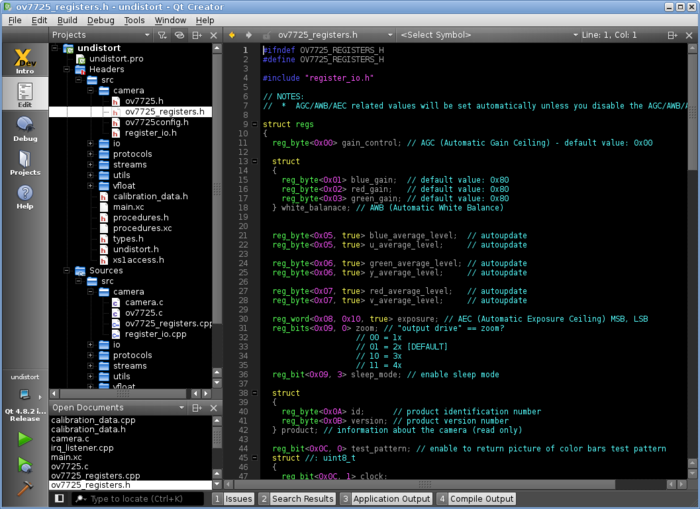Open ov7725.h header in tree
The width and height of the screenshot is (700, 509).
(144, 101)
